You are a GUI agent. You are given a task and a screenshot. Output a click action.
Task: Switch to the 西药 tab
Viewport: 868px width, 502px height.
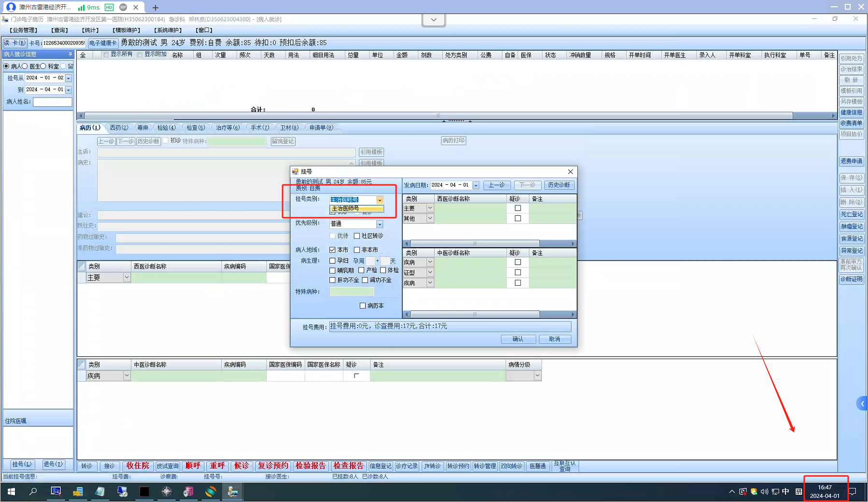coord(119,128)
